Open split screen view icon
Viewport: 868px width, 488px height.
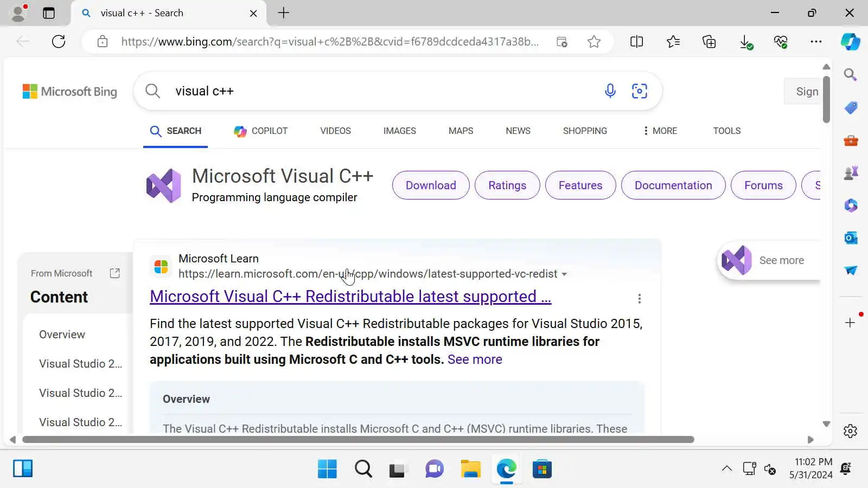click(637, 42)
